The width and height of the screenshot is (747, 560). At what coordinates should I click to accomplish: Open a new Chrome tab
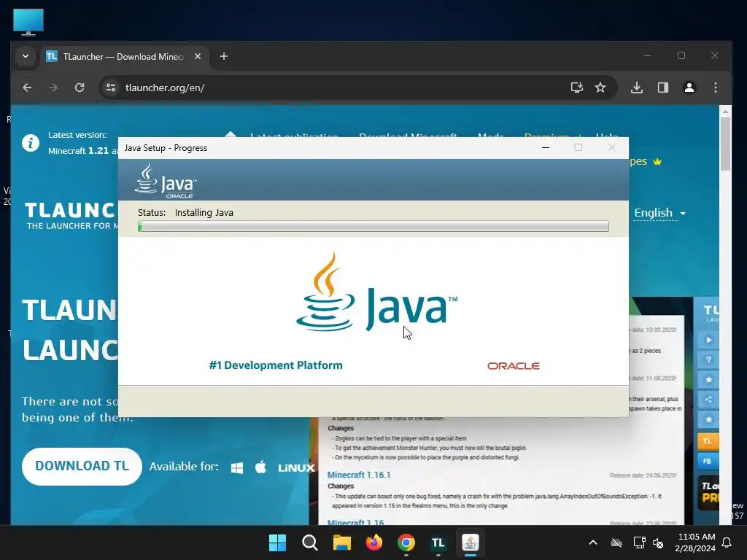(x=223, y=56)
